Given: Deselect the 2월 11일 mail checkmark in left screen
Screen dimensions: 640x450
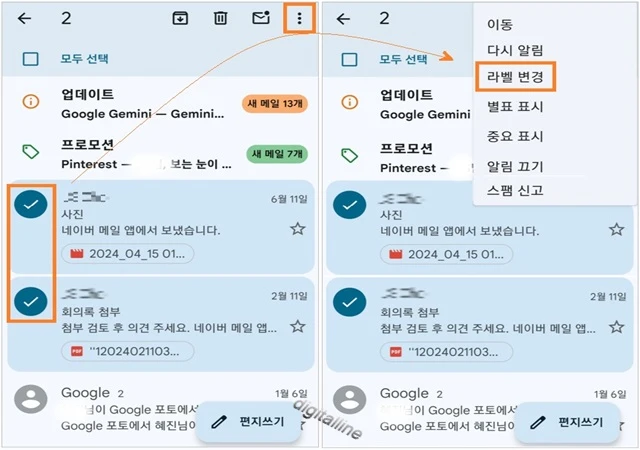Looking at the screenshot, I should coord(31,301).
